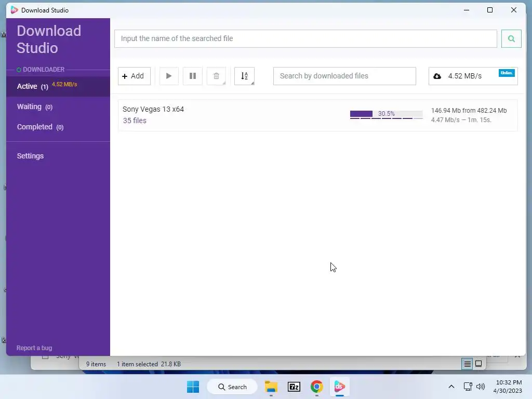The image size is (532, 399).
Task: Show hidden system tray icons
Action: point(451,387)
